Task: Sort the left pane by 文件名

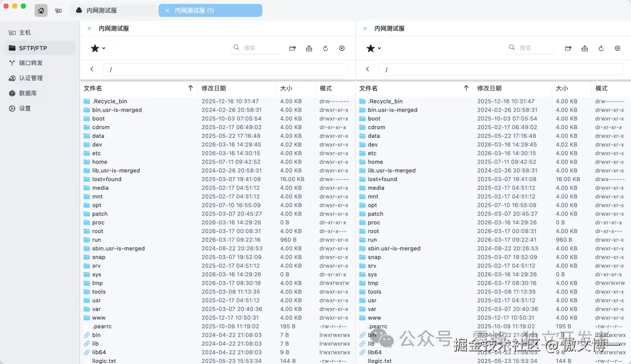Action: pos(92,88)
